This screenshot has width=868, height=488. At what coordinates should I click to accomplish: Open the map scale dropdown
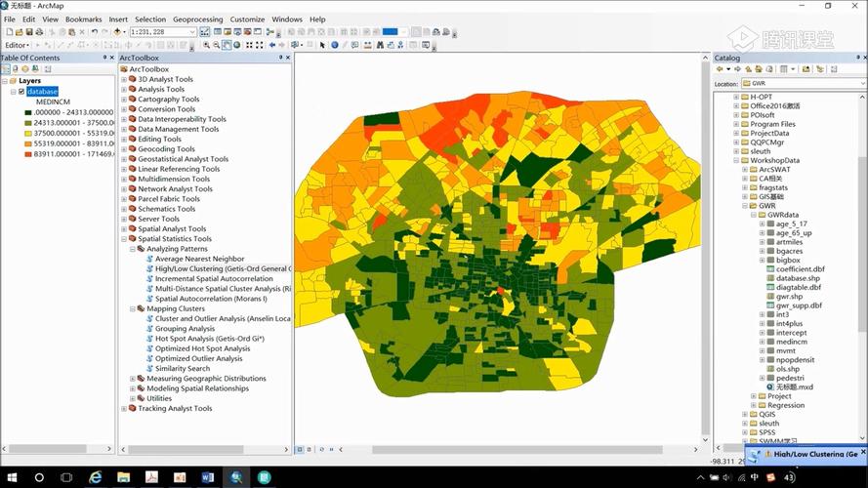[x=192, y=32]
